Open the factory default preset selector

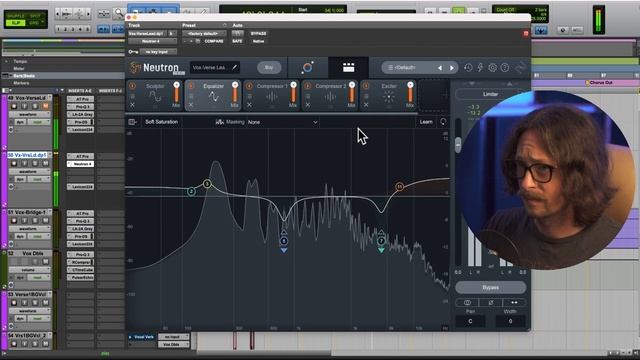tap(203, 33)
